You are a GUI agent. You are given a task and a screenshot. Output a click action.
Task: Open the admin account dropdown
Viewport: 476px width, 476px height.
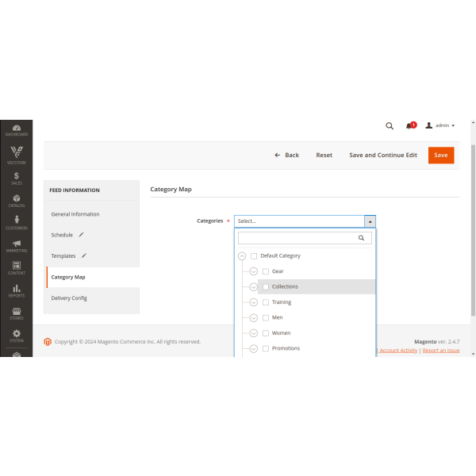point(440,125)
